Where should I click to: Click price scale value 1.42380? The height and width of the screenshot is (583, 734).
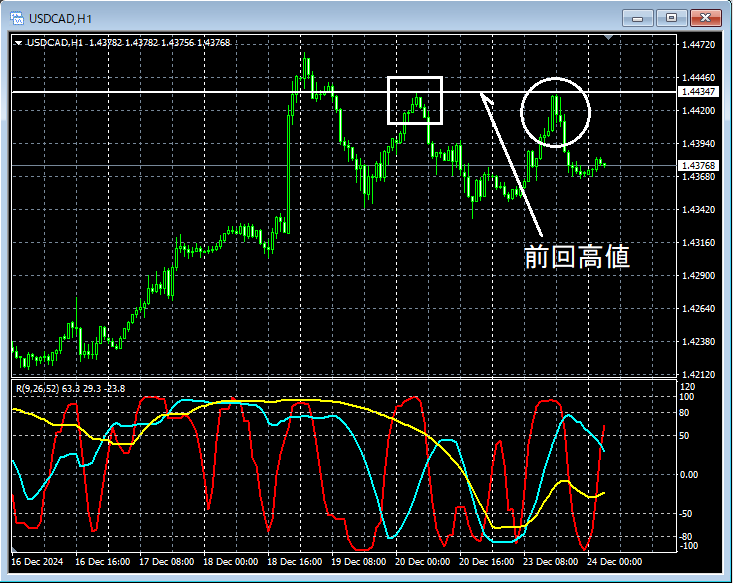tap(698, 341)
